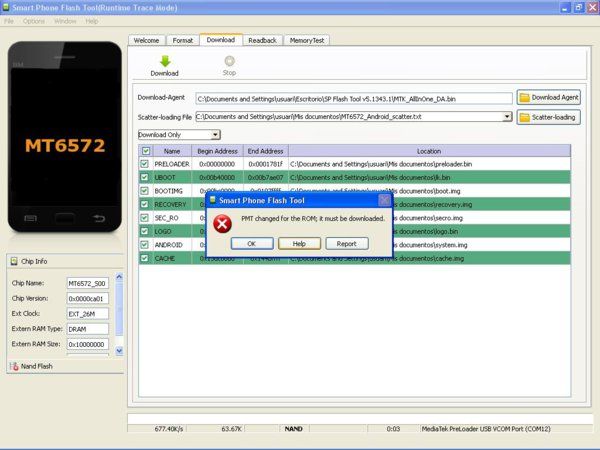Close the Smart Phone Flash Tool dialog
This screenshot has height=450, width=600.
[x=384, y=200]
